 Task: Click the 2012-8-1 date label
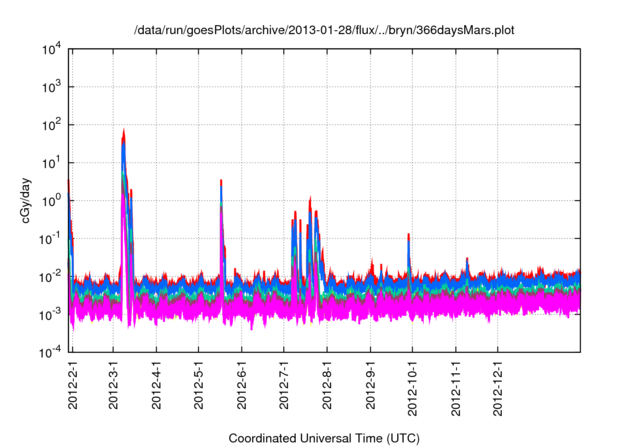[x=327, y=385]
